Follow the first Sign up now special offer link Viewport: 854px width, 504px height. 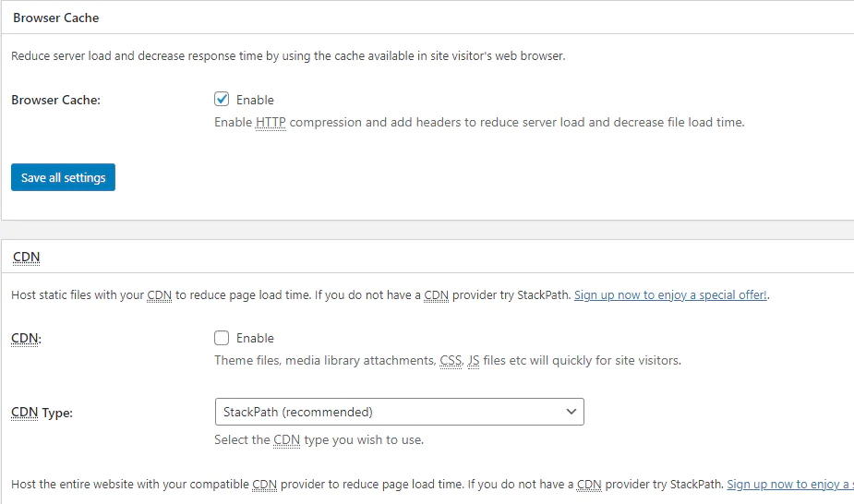tap(670, 295)
